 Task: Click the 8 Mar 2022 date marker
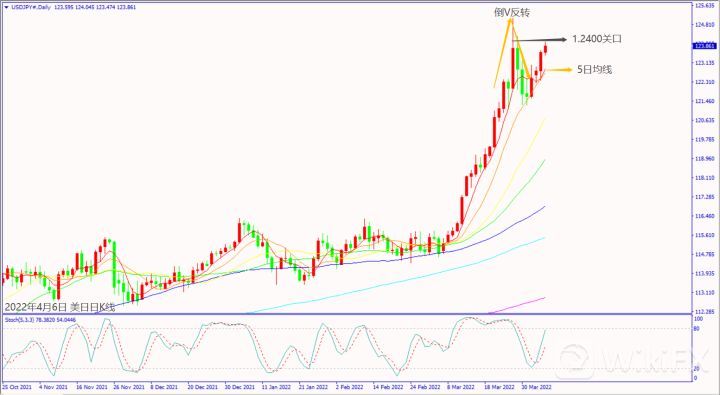coord(461,387)
